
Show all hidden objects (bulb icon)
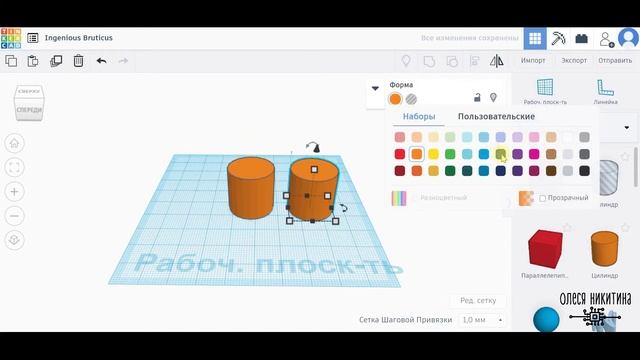(406, 61)
